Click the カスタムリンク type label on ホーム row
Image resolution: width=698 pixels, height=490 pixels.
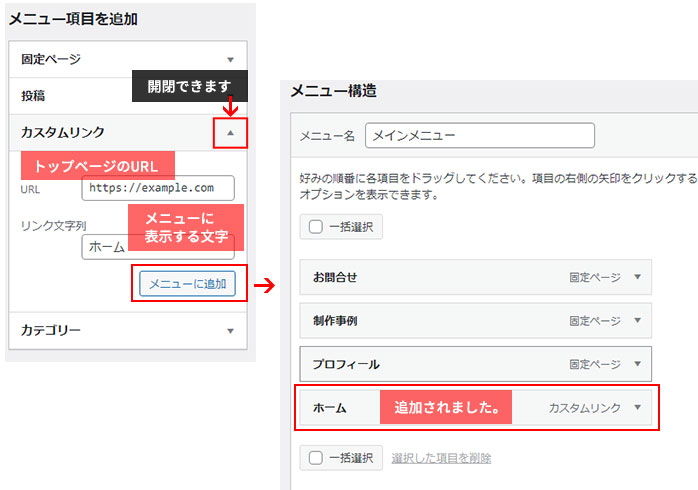tap(584, 408)
